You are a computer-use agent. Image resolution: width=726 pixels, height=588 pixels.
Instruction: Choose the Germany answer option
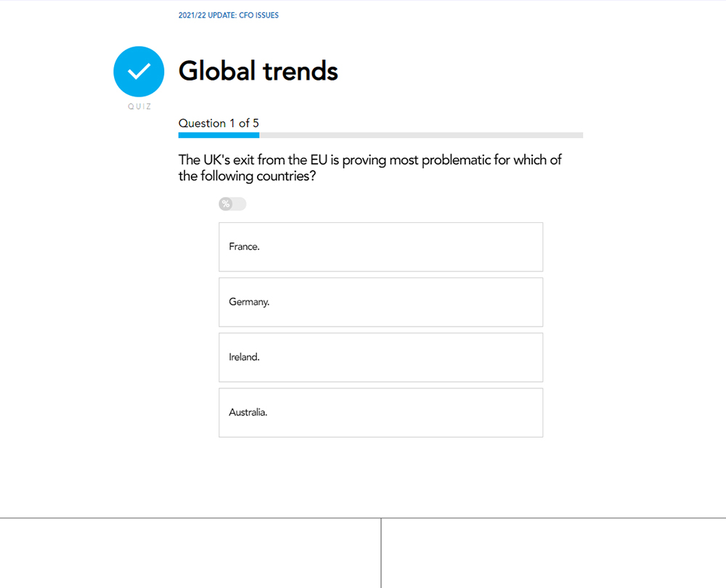(x=380, y=302)
